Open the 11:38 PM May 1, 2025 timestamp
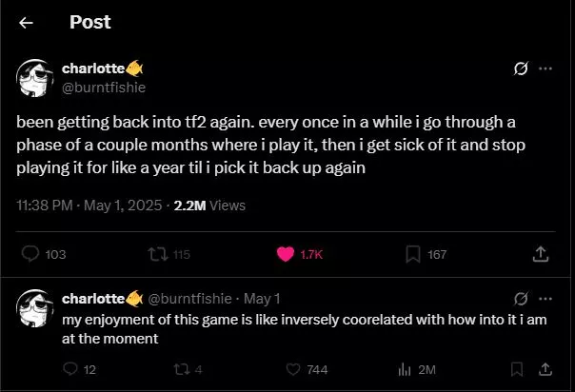The width and height of the screenshot is (575, 392). tap(87, 205)
